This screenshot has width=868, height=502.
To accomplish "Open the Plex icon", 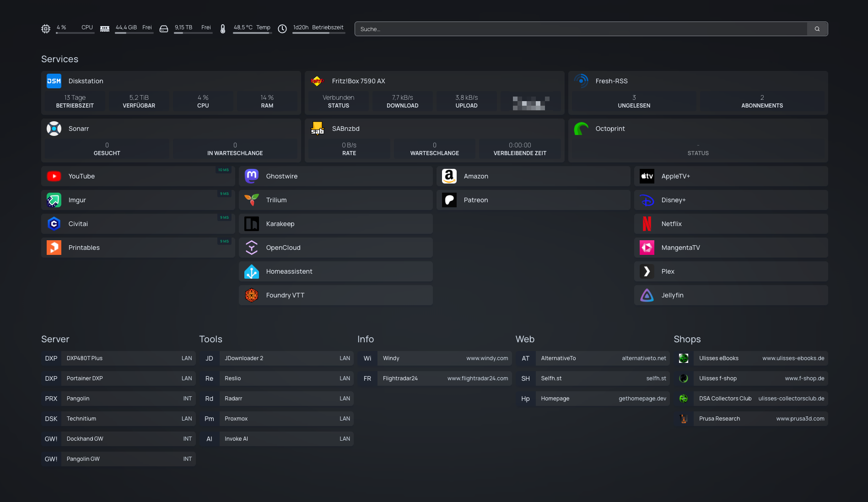I will point(647,271).
